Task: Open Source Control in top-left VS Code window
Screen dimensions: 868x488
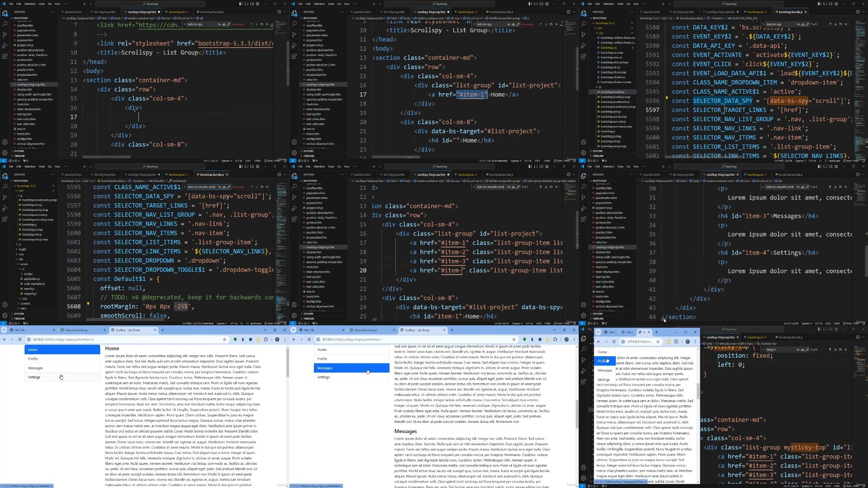Action: coord(5,35)
